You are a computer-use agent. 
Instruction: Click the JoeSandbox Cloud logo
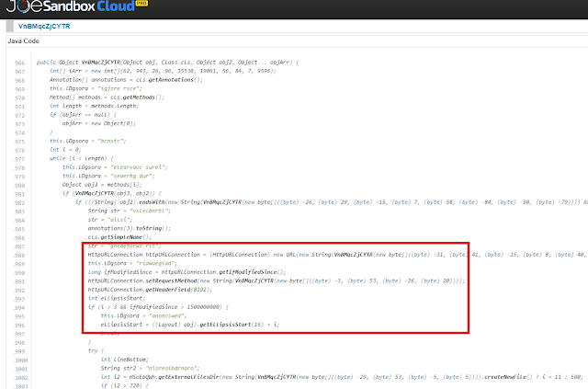77,6
